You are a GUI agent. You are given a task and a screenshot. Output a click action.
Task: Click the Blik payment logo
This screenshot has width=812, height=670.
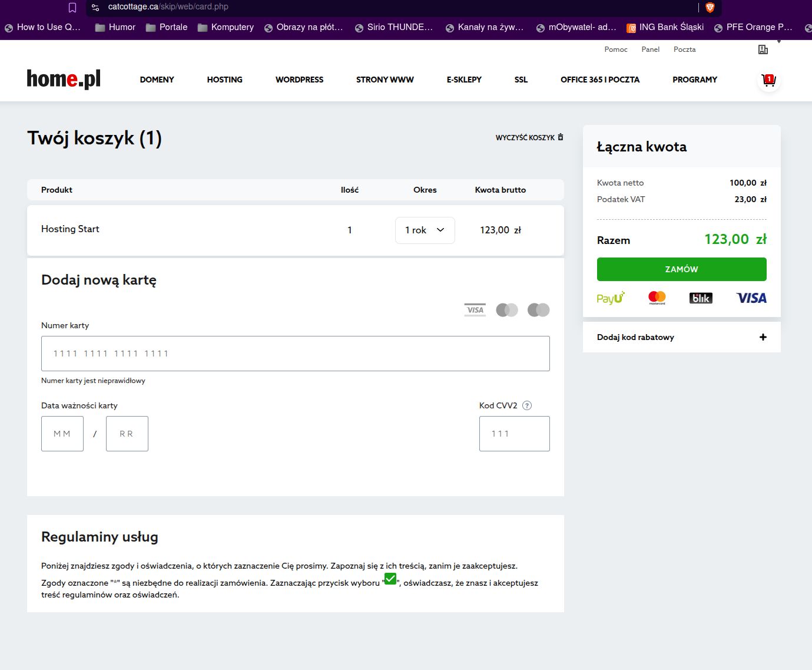tap(701, 298)
